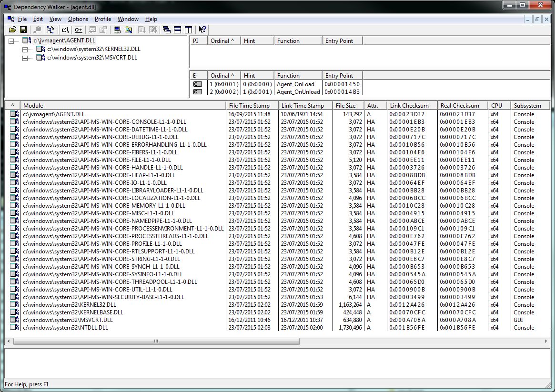Select c:\windows\system32\NTDLL.DLL in module list
This screenshot has height=392, width=555.
coord(65,328)
